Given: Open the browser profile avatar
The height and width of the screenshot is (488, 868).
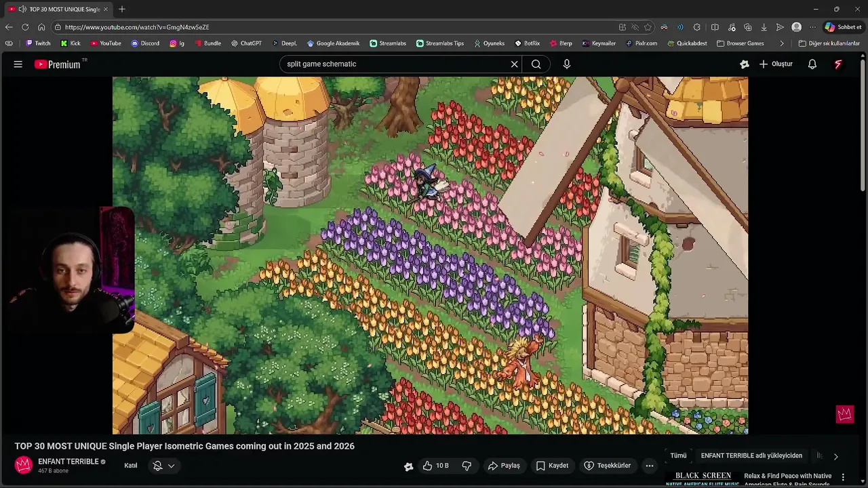Looking at the screenshot, I should point(797,27).
